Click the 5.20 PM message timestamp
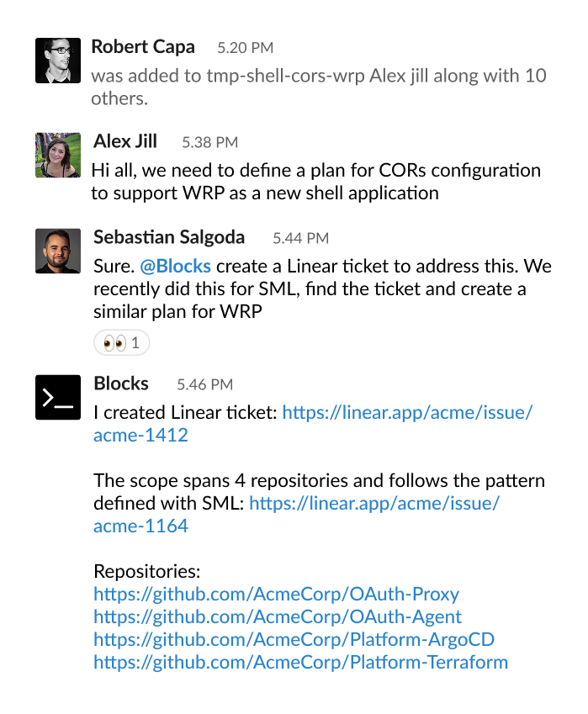The width and height of the screenshot is (588, 714). coord(245,48)
